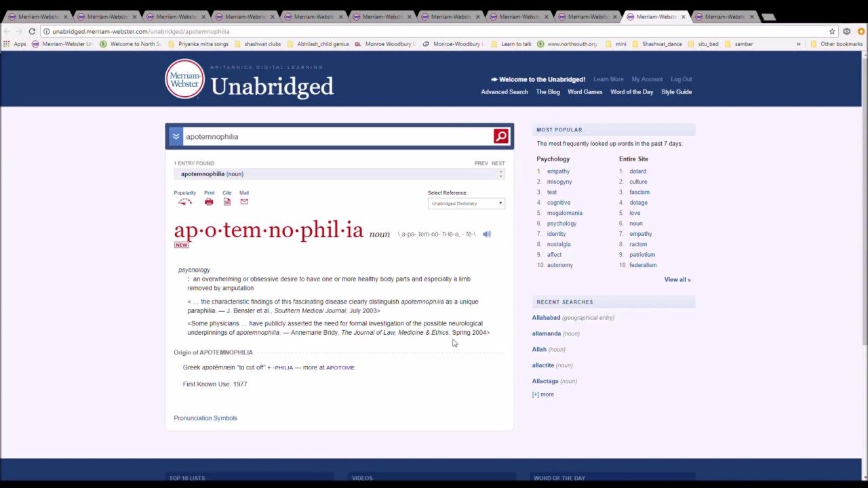
Task: Open popular Psychology word megalomania
Action: pyautogui.click(x=565, y=213)
